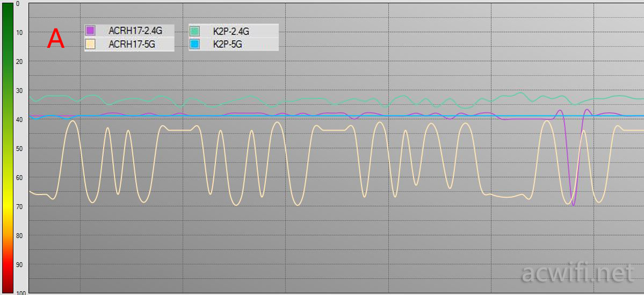The width and height of the screenshot is (644, 295).
Task: Click the 10 value on signal scale
Action: click(x=19, y=32)
